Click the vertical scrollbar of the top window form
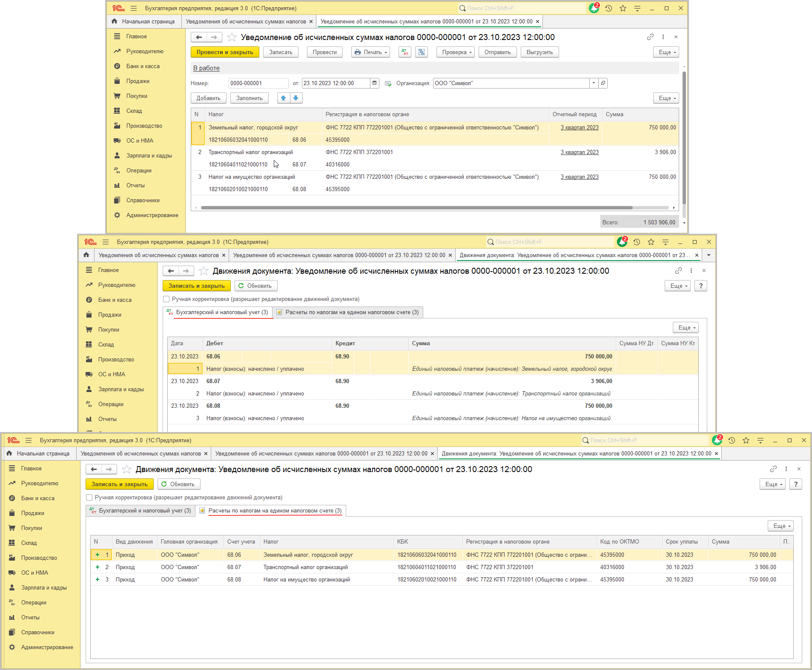The height and width of the screenshot is (670, 812). pos(684,138)
